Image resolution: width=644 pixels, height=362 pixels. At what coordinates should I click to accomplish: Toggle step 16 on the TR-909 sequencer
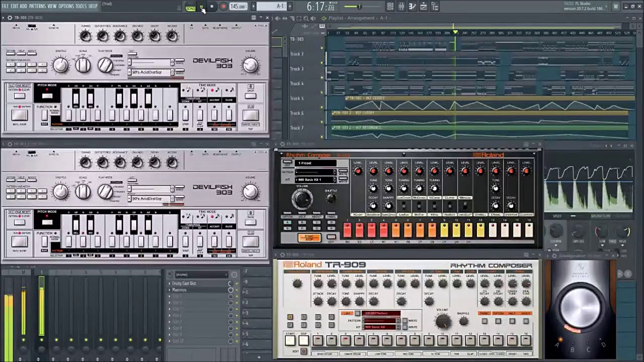point(526,340)
